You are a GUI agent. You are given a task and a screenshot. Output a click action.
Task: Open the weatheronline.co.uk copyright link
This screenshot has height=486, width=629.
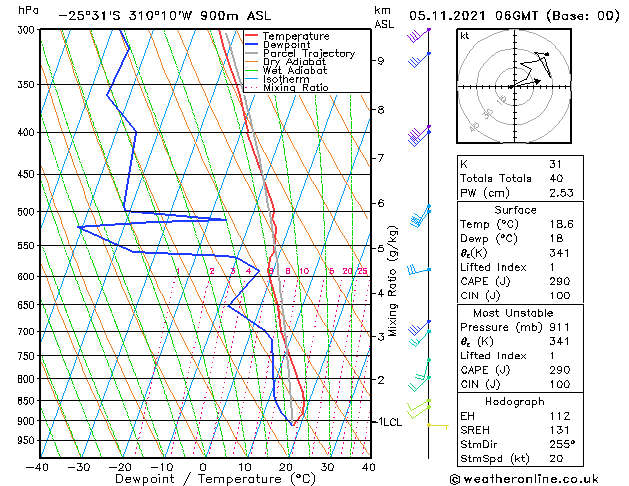tap(524, 479)
